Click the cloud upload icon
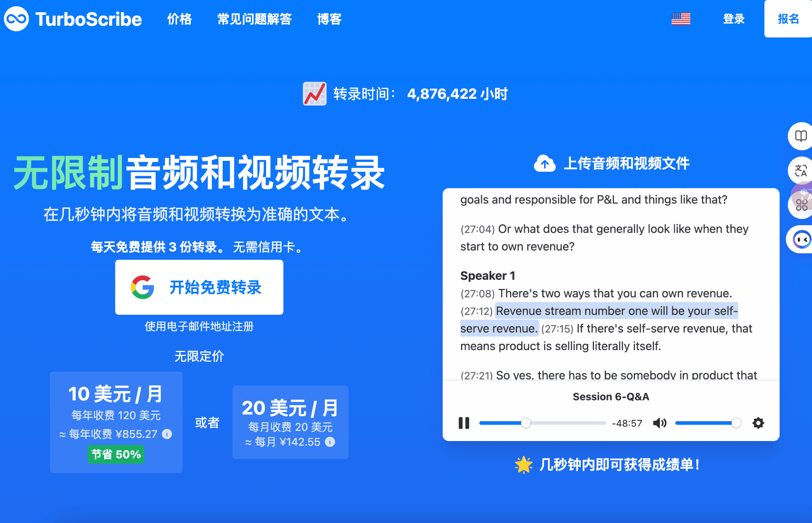The image size is (812, 523). [544, 164]
